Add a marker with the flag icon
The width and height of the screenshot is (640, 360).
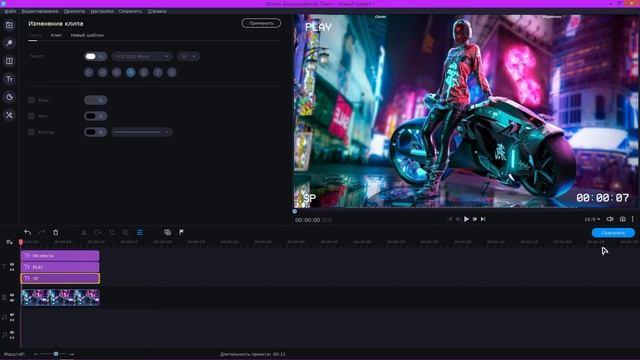point(181,232)
